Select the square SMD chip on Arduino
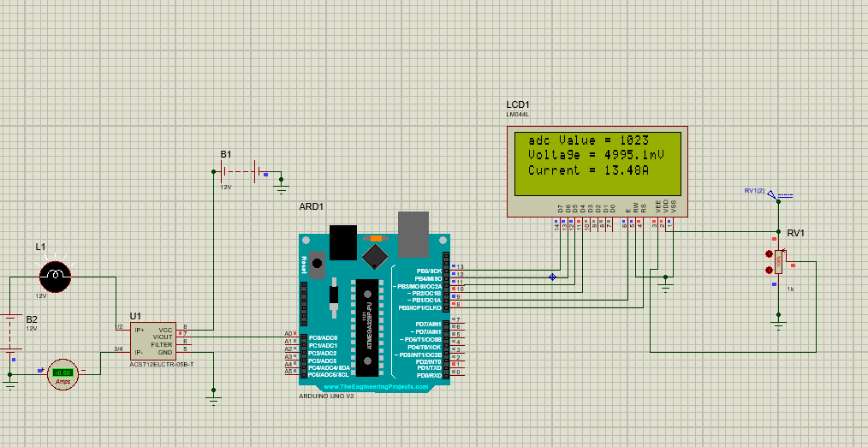This screenshot has width=868, height=447. (375, 255)
